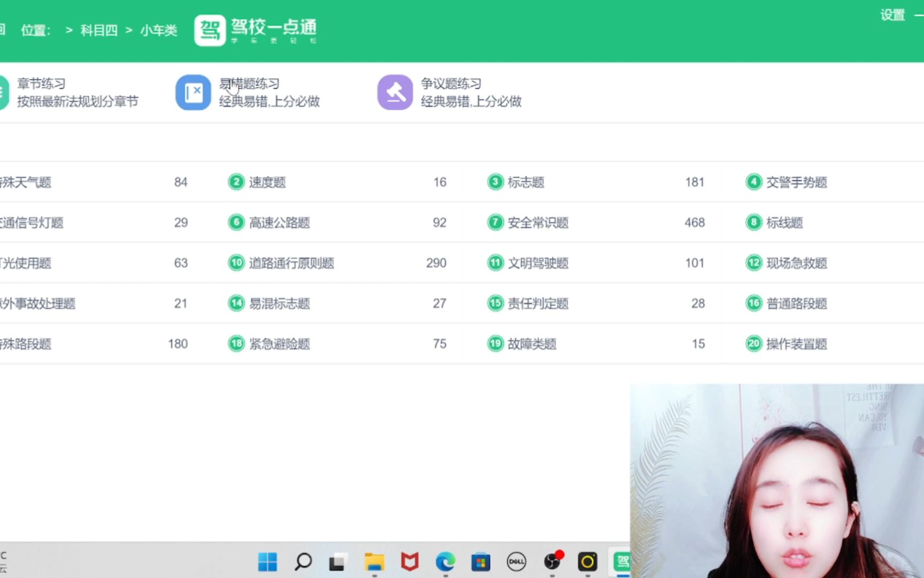This screenshot has width=924, height=578.
Task: Open the Dell app on taskbar
Action: (516, 561)
